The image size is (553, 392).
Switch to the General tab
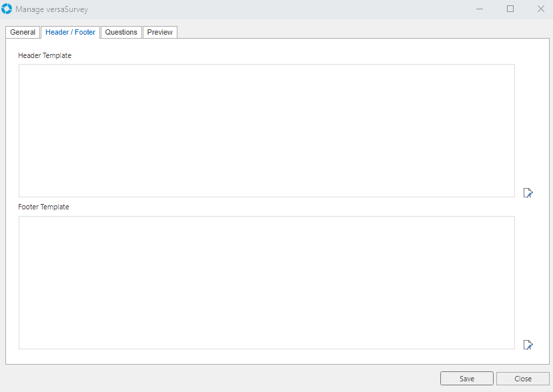coord(23,32)
